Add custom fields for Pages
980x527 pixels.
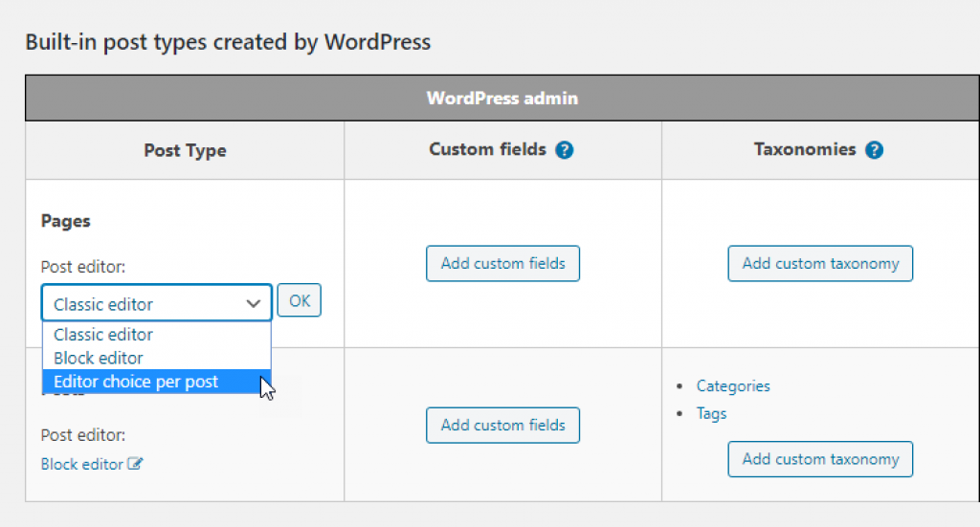click(503, 264)
